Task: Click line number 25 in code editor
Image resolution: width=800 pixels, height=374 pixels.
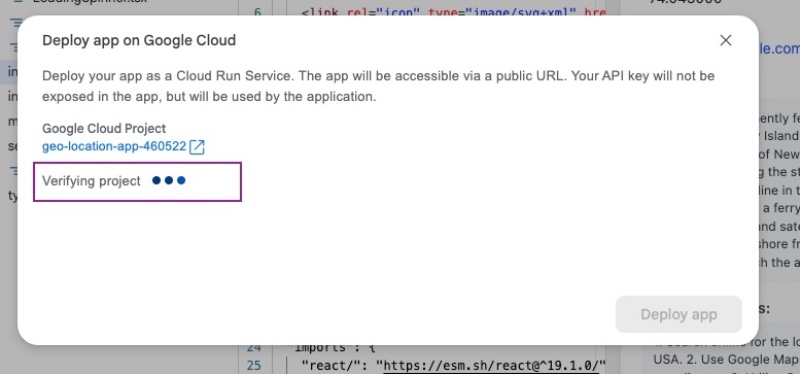Action: point(254,365)
